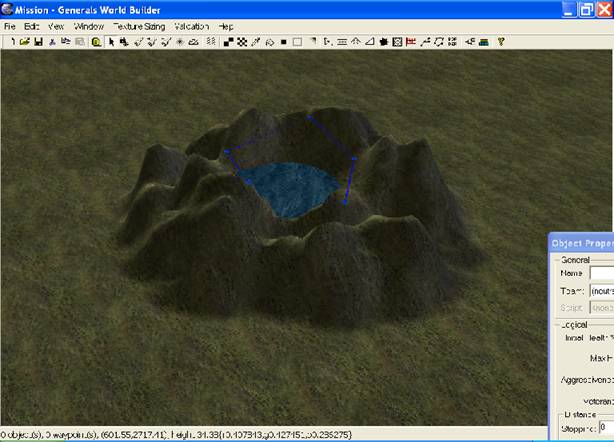The image size is (614, 442).
Task: Click the Object Properties panel title bar
Action: tap(581, 243)
